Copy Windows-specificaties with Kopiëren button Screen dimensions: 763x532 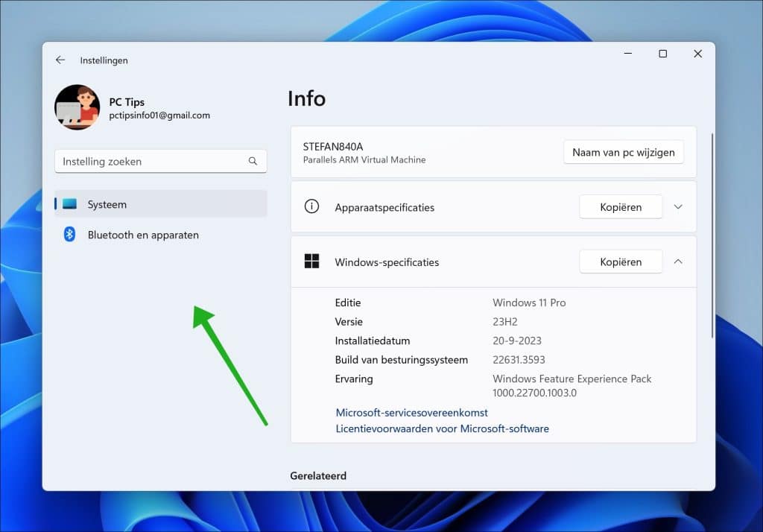(x=621, y=262)
